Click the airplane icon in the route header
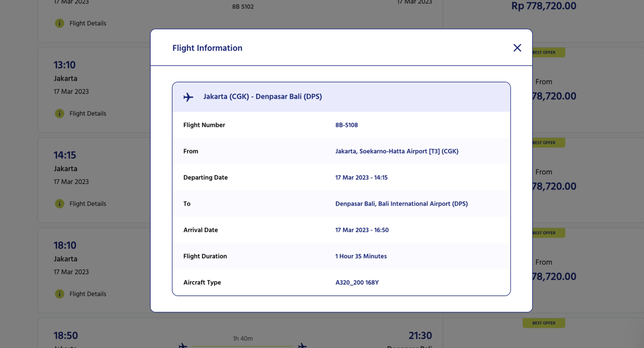Image resolution: width=644 pixels, height=348 pixels. (x=188, y=97)
